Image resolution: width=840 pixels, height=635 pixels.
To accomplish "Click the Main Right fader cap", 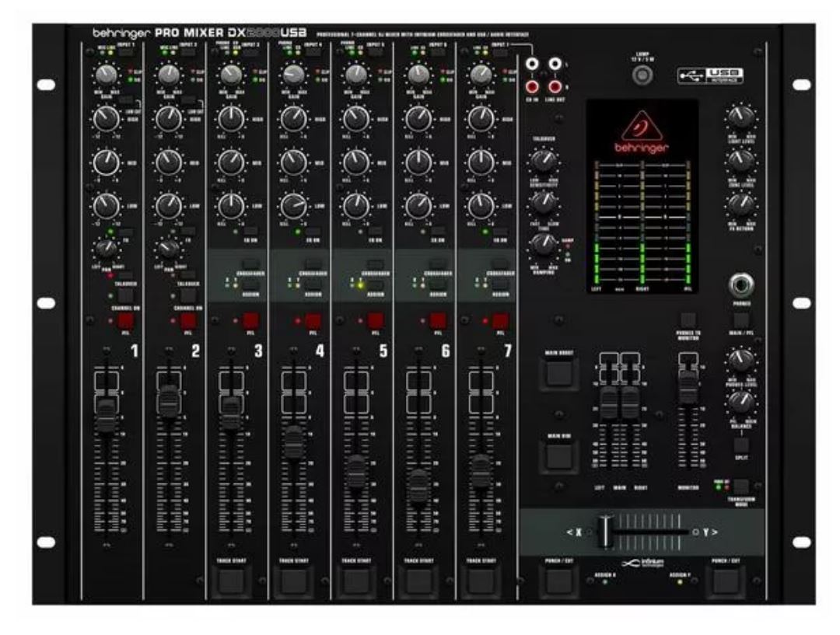I will pos(629,403).
